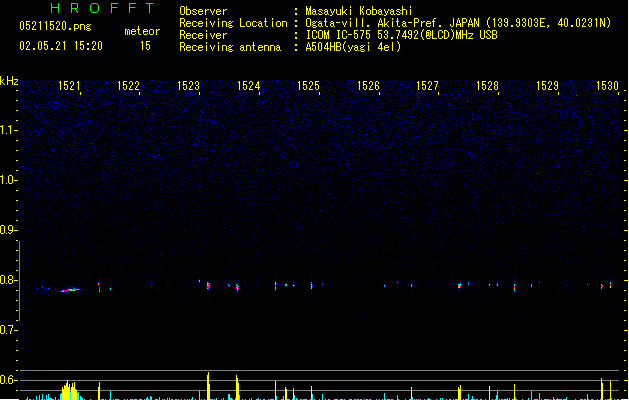Click the 'meteor' label
The height and width of the screenshot is (400, 629).
pos(142,31)
